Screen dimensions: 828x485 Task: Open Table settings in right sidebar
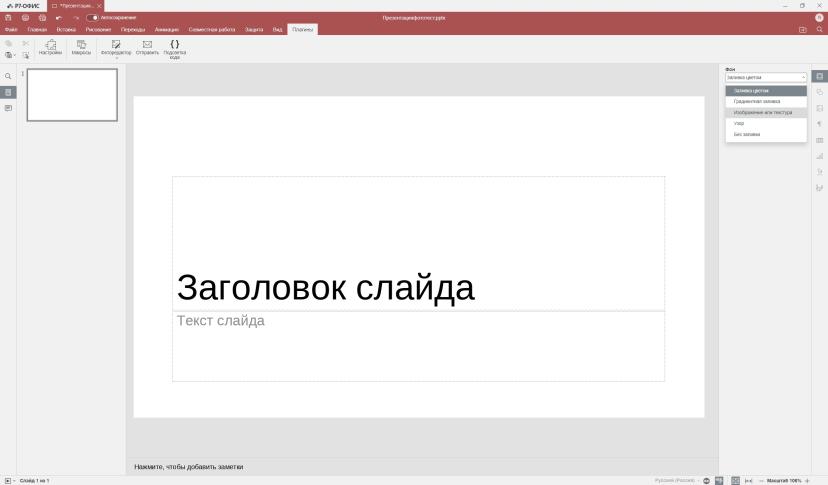[x=820, y=140]
